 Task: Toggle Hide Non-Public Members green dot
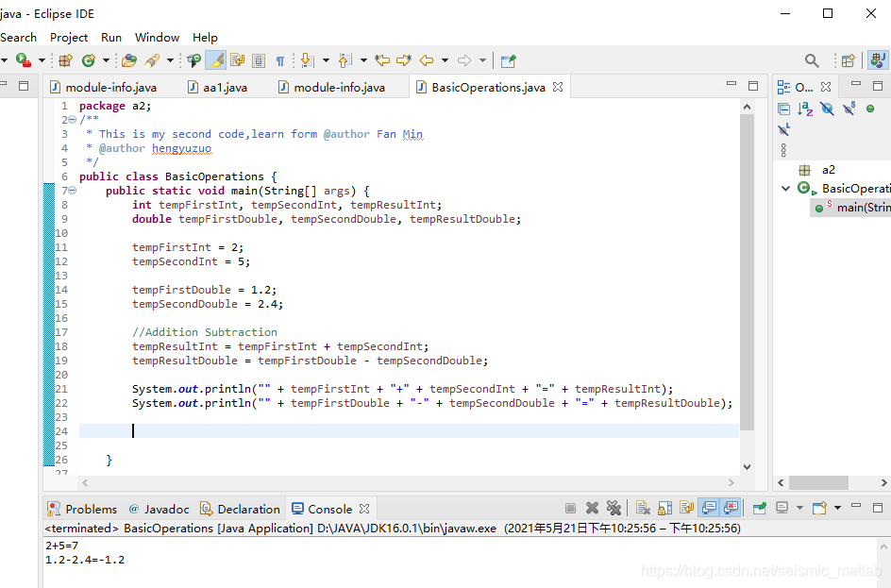coord(870,109)
